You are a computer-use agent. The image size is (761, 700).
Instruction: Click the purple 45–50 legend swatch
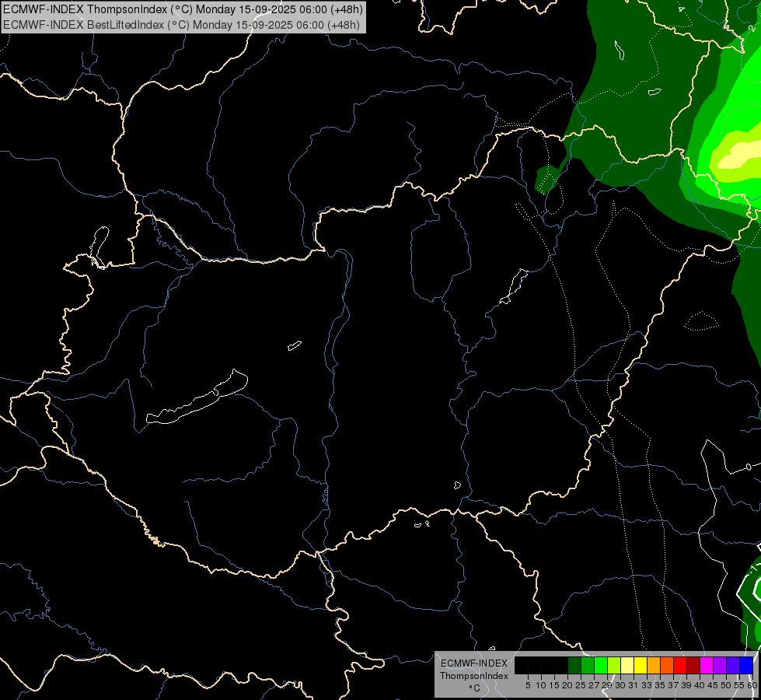click(719, 665)
